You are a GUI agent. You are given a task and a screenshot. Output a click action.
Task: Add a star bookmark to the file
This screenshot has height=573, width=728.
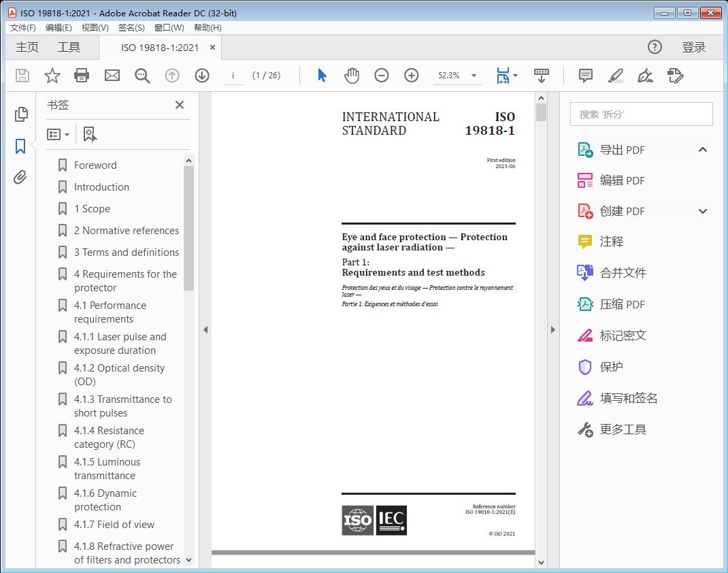tap(52, 76)
